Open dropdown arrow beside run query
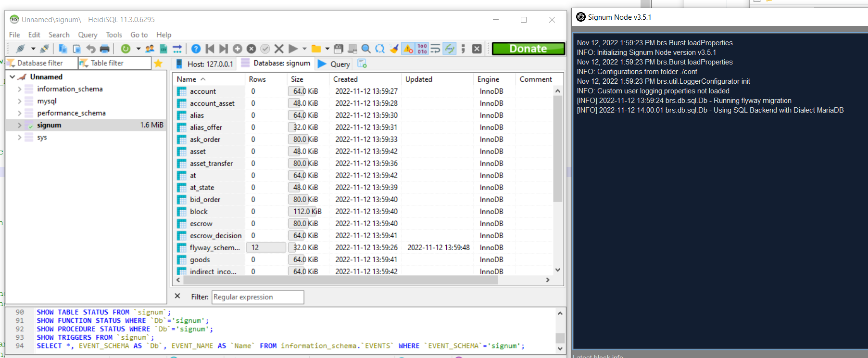 304,49
